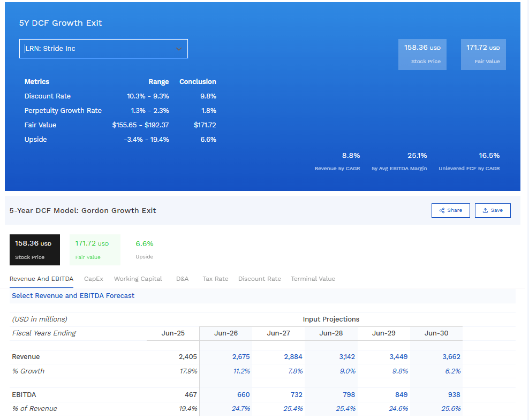
Task: Select the Revenue And EBITDA tab
Action: pyautogui.click(x=41, y=279)
